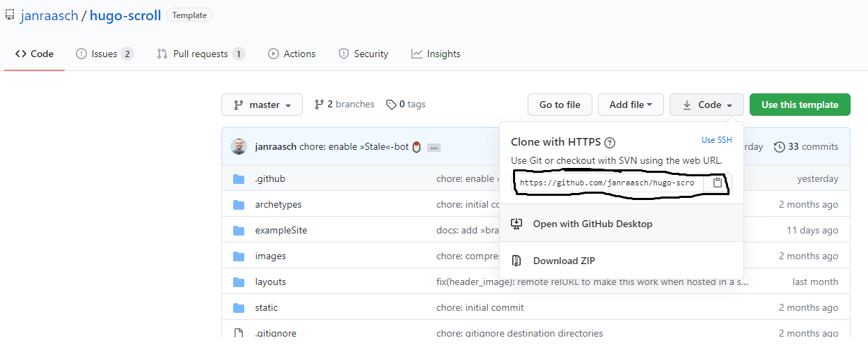Click the Pull requests count badge 1

239,54
